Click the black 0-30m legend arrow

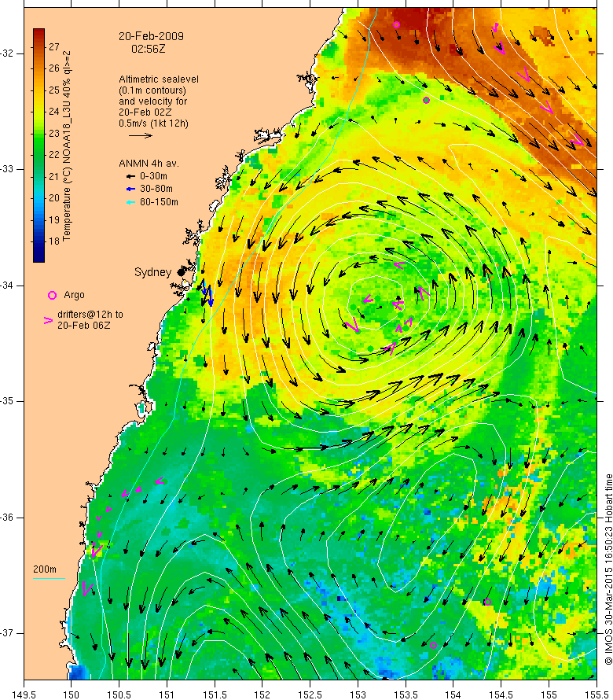point(130,176)
